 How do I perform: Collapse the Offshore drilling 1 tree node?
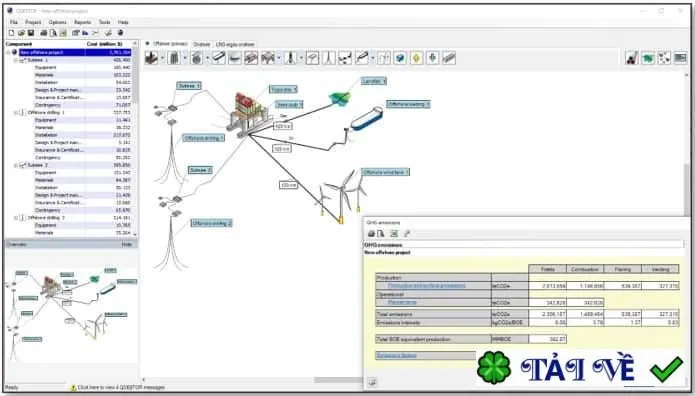coord(16,113)
